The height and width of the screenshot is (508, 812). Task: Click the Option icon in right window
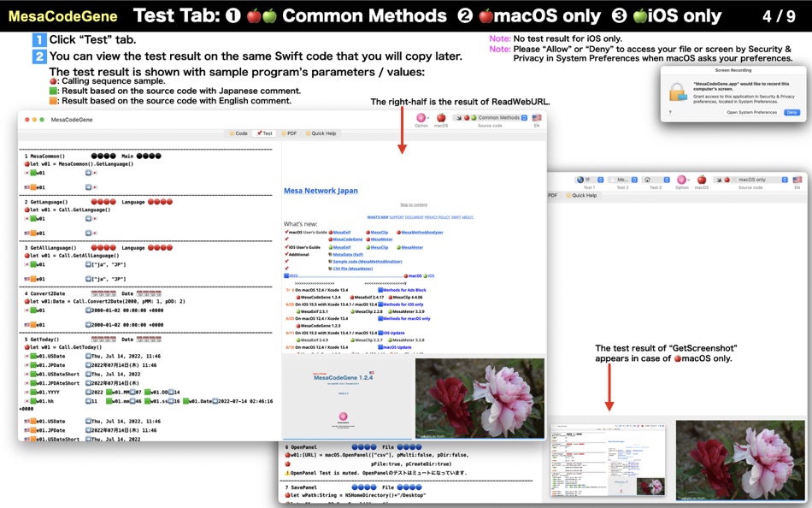(681, 180)
